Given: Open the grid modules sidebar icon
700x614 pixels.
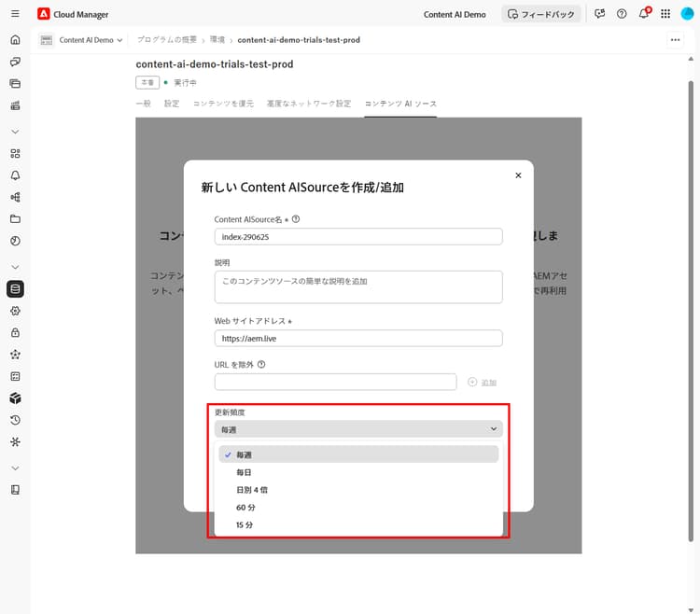Looking at the screenshot, I should click(15, 153).
